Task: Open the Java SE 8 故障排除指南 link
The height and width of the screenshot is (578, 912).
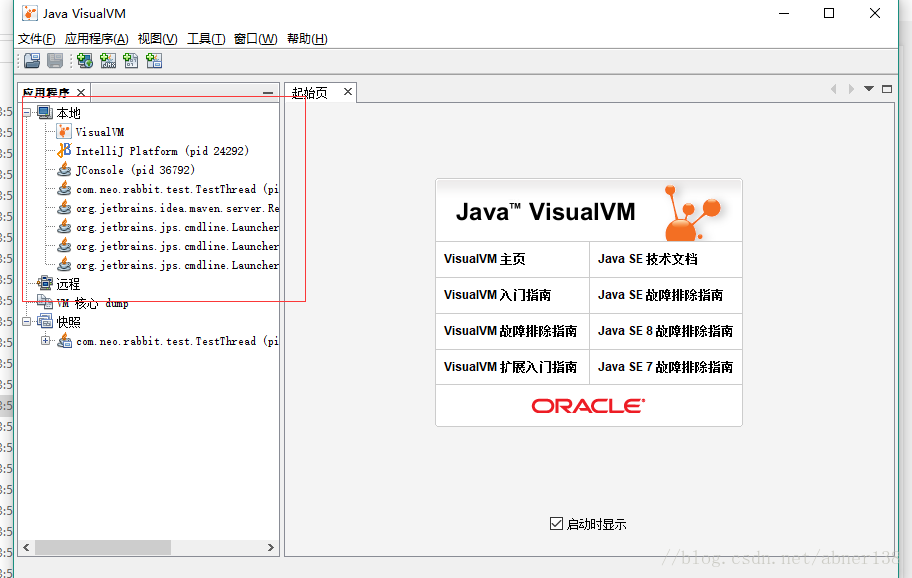Action: pos(666,331)
